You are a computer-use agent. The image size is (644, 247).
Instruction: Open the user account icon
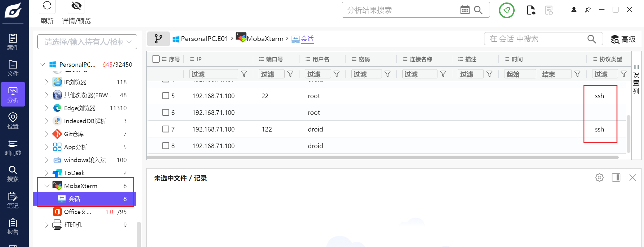click(574, 10)
